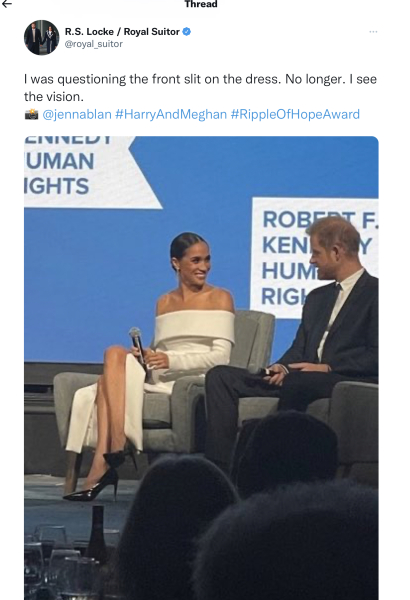
Task: Open the #HarryAndMeghan hashtag
Action: 171,114
